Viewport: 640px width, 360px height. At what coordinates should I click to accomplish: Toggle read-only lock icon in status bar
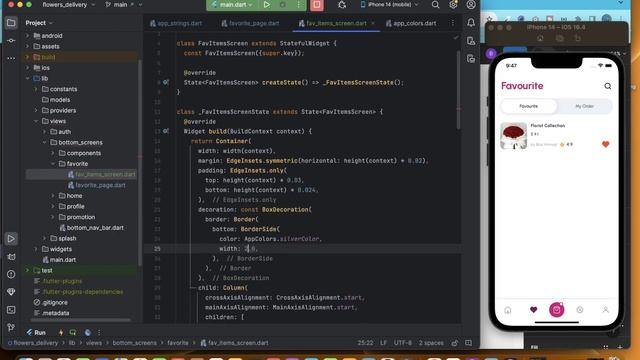pyautogui.click(x=455, y=343)
